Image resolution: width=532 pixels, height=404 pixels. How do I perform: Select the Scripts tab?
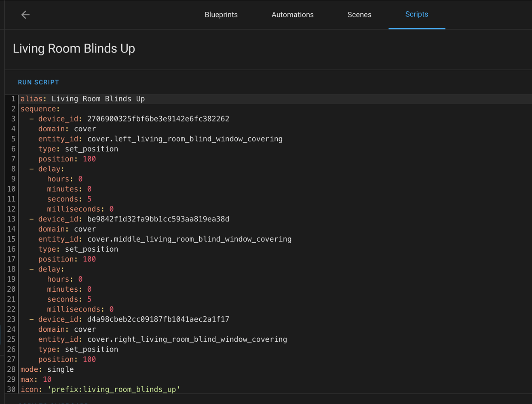[416, 15]
